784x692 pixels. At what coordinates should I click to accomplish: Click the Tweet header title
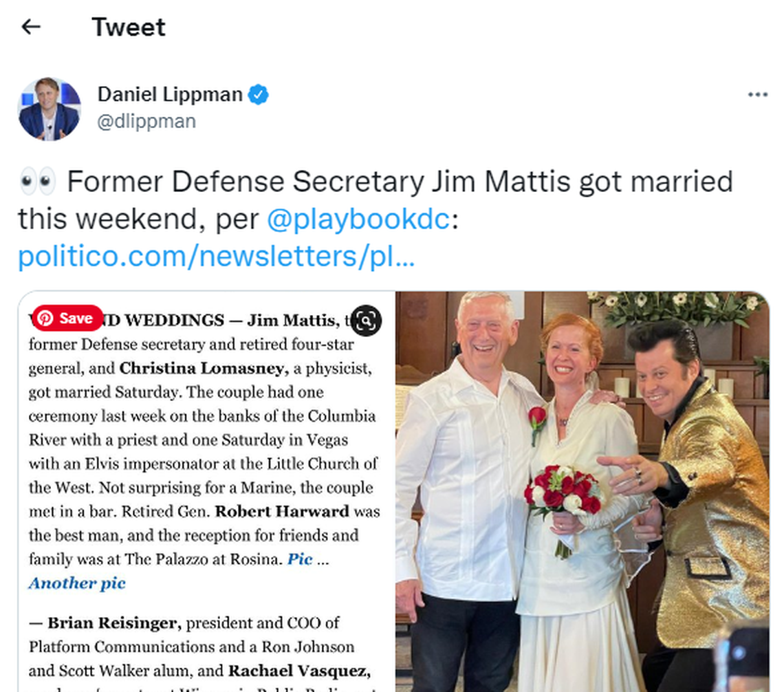tap(128, 27)
